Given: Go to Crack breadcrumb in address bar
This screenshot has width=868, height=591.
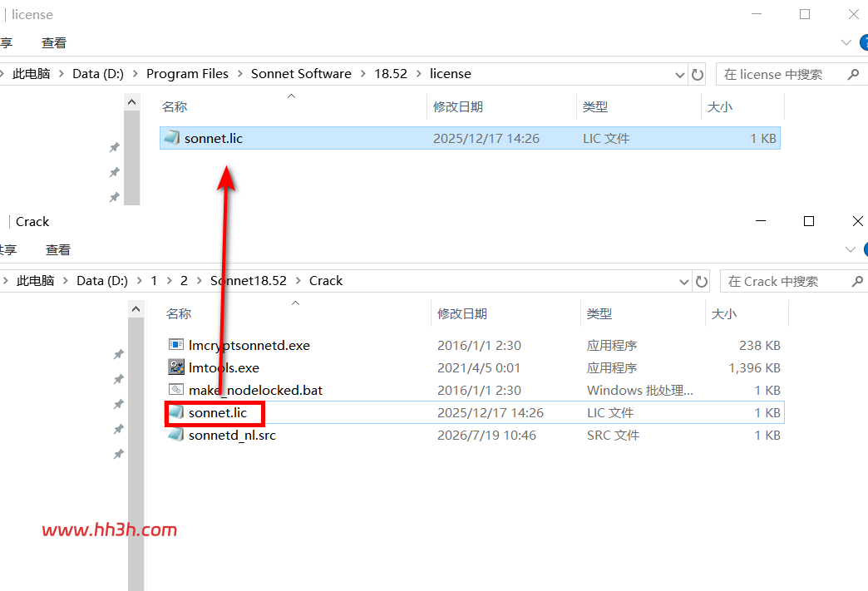Looking at the screenshot, I should [x=326, y=281].
